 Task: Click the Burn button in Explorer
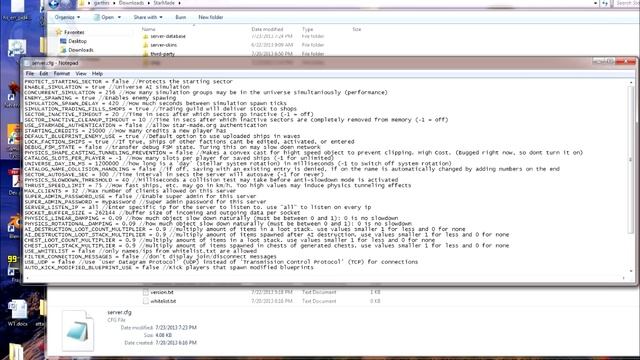pyautogui.click(x=180, y=17)
